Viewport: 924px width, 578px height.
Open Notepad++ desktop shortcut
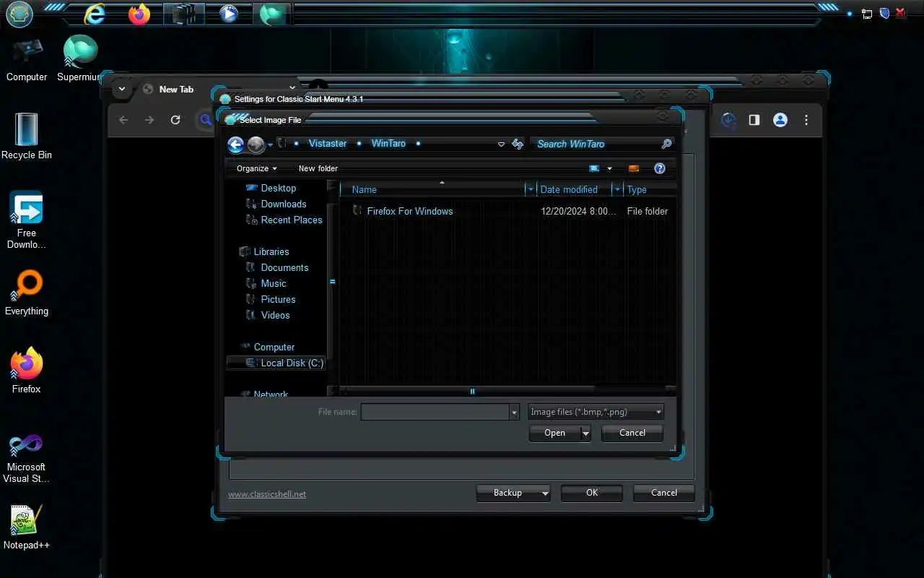27,527
